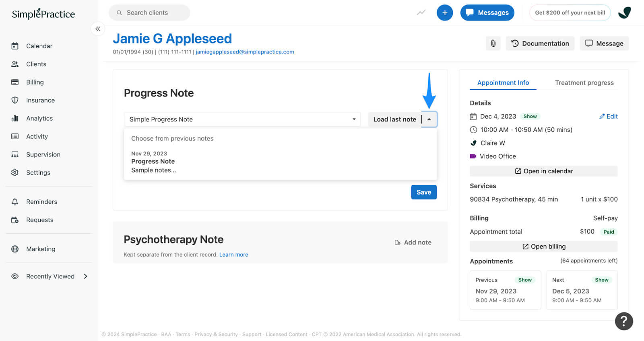Open the Terms footer link

coord(183,335)
